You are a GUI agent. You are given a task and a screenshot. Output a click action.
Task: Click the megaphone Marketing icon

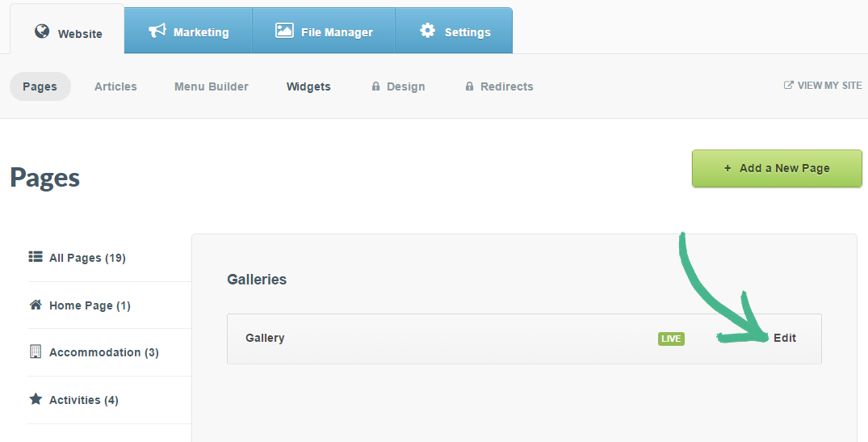click(157, 31)
